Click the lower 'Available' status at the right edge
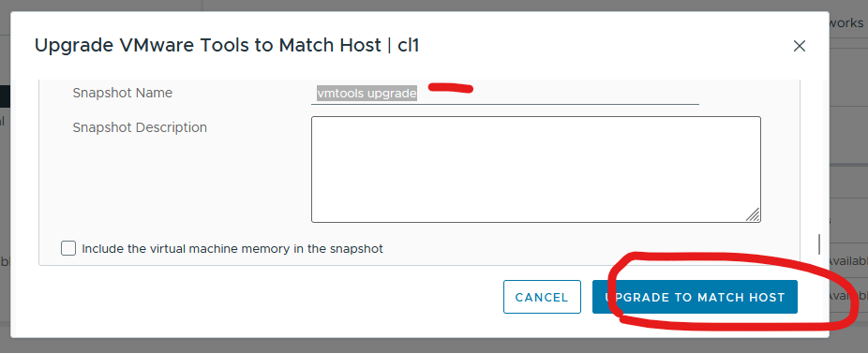This screenshot has height=353, width=868. point(848,296)
